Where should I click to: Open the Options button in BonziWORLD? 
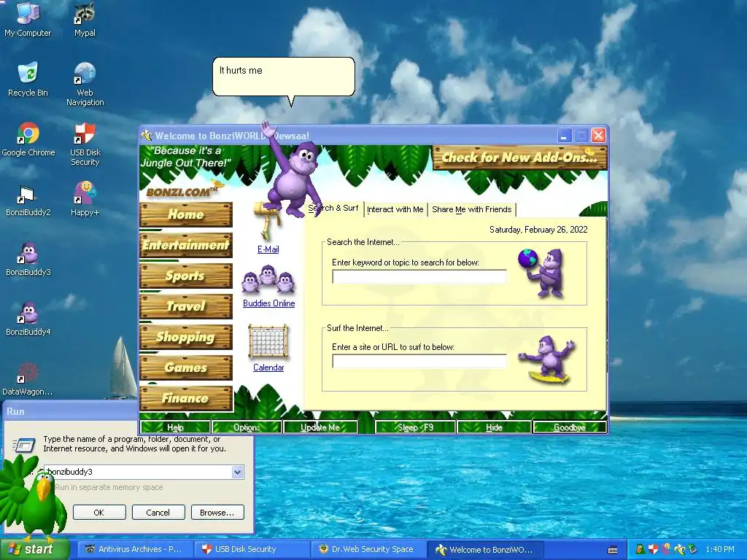pos(247,427)
